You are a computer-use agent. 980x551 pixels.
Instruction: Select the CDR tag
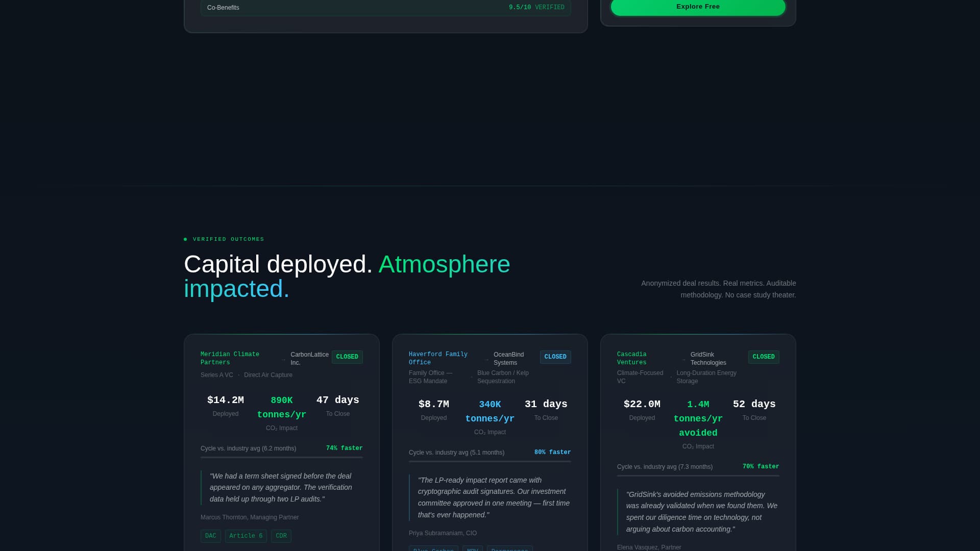point(281,536)
